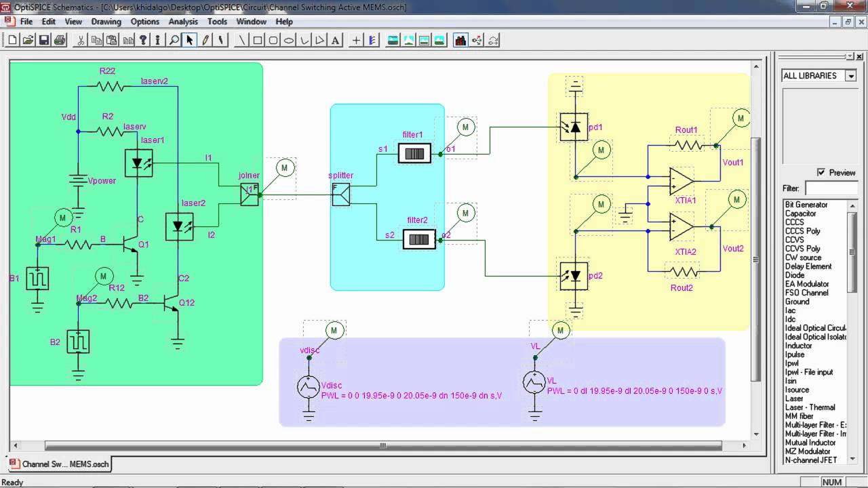868x488 pixels.
Task: Click the red bar chart toolbar icon
Action: 460,40
